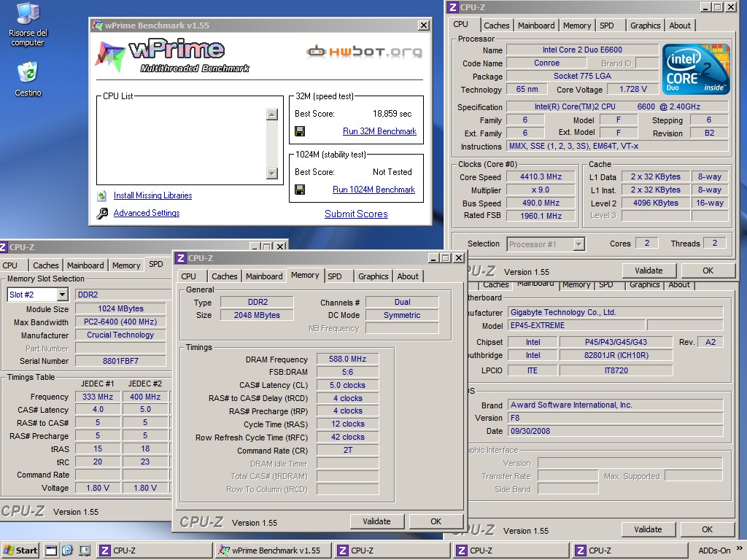The width and height of the screenshot is (747, 560).
Task: Click the Intel Core 2 Duo inside logo
Action: (696, 69)
